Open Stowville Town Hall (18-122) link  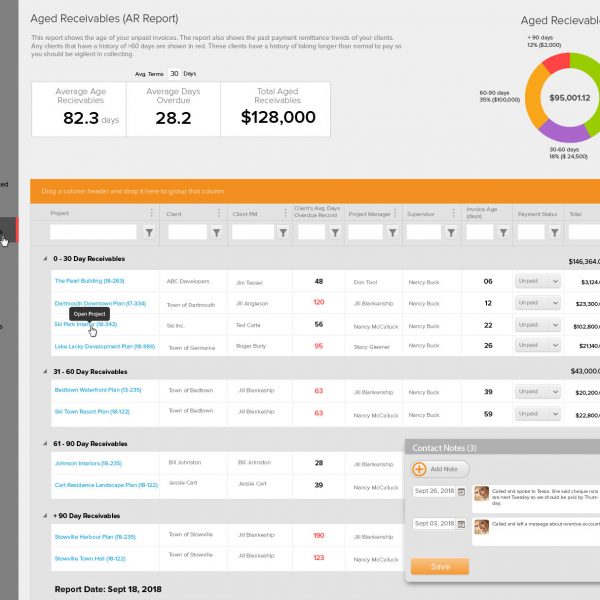pos(90,559)
